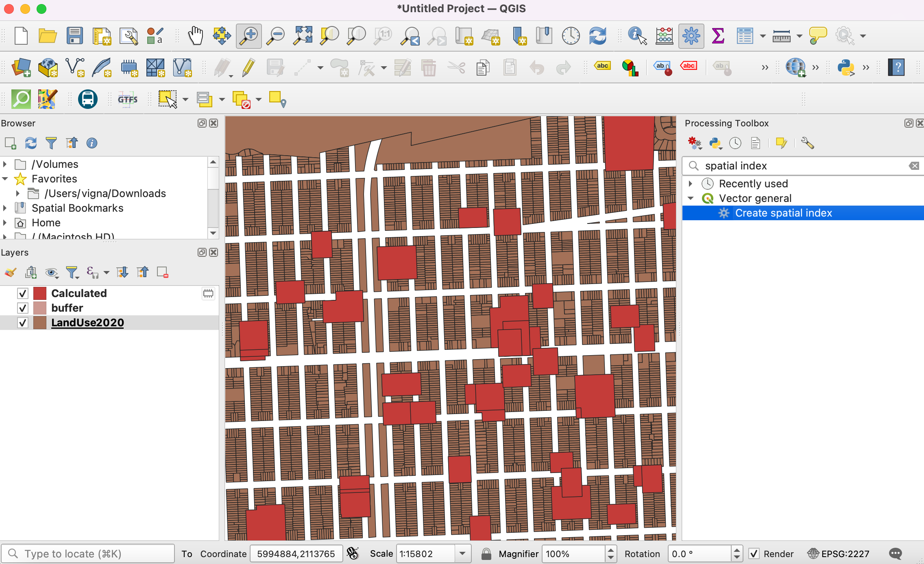Open the Python Console icon
The width and height of the screenshot is (924, 564).
coord(846,67)
